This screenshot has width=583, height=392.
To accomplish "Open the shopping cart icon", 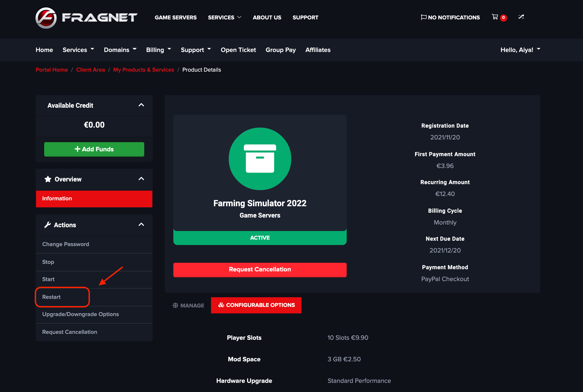I will click(x=495, y=17).
